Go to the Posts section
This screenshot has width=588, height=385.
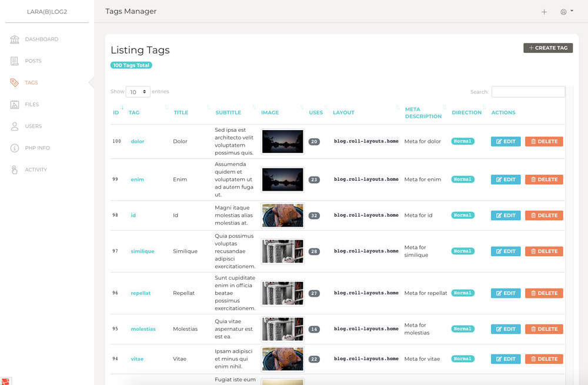32,61
